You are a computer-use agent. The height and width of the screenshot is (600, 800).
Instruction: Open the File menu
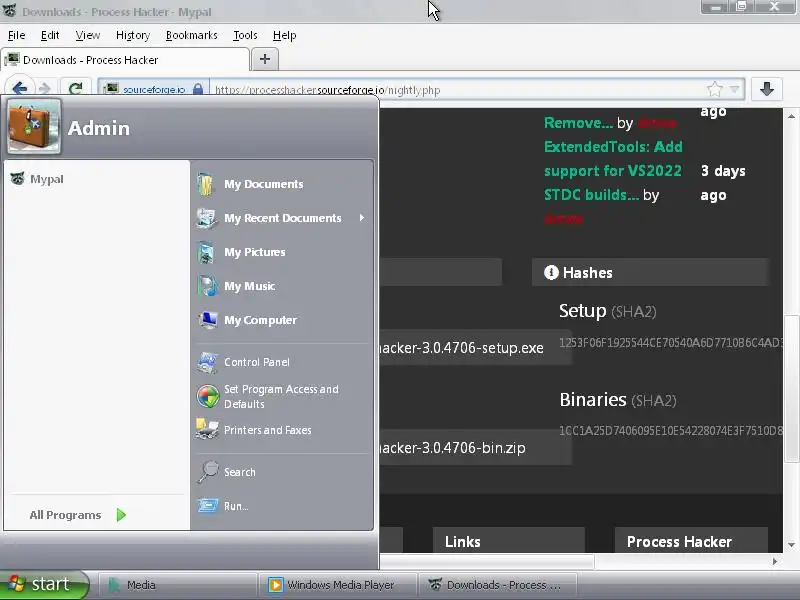click(16, 35)
